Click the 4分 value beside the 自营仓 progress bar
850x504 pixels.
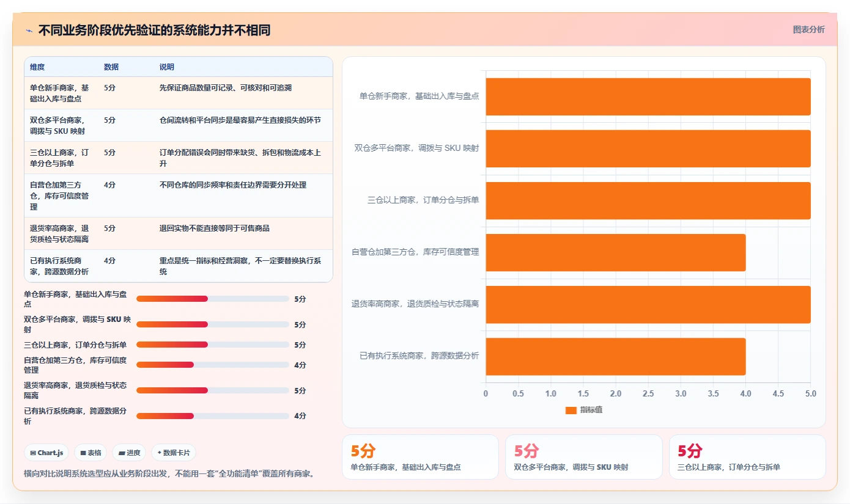pos(300,365)
